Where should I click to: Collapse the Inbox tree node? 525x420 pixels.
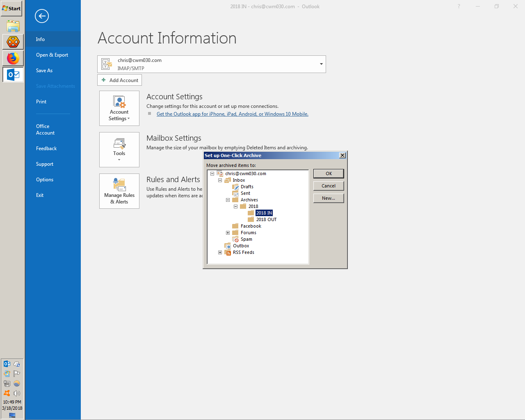(x=220, y=180)
